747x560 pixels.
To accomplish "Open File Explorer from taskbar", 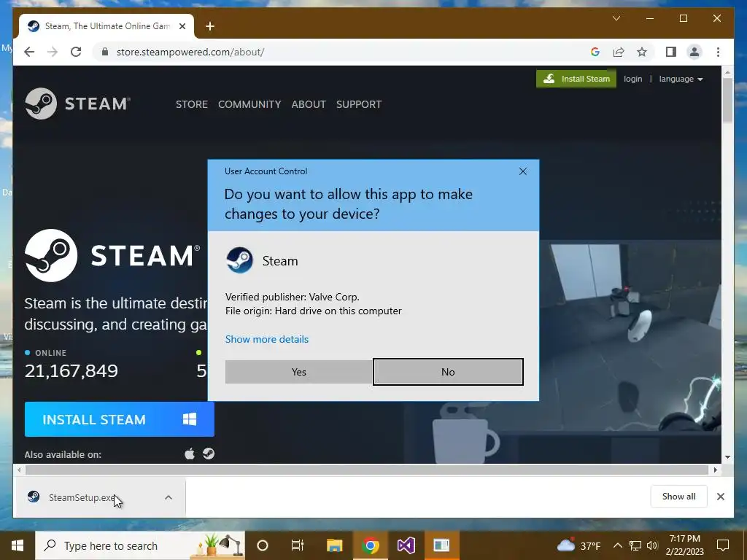I will (x=334, y=545).
